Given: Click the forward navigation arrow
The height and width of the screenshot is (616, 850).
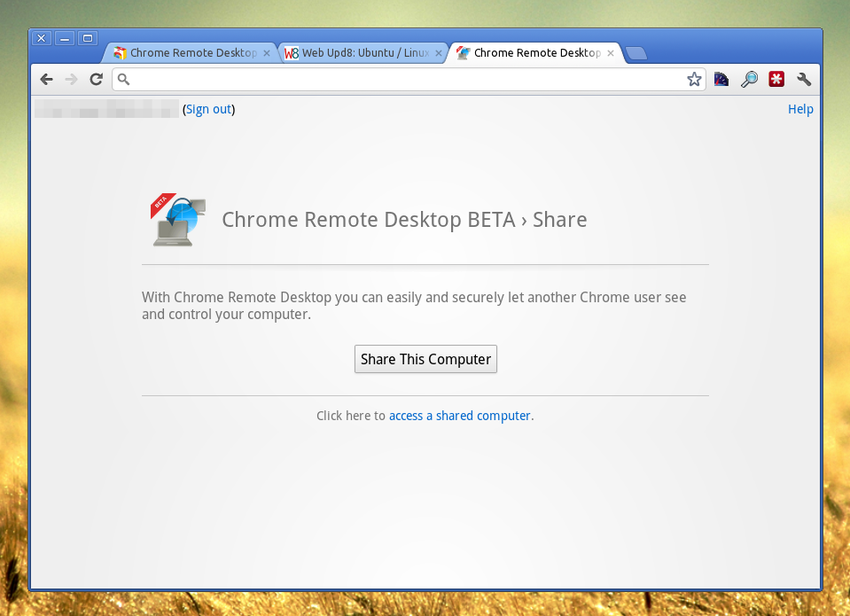Looking at the screenshot, I should 72,80.
